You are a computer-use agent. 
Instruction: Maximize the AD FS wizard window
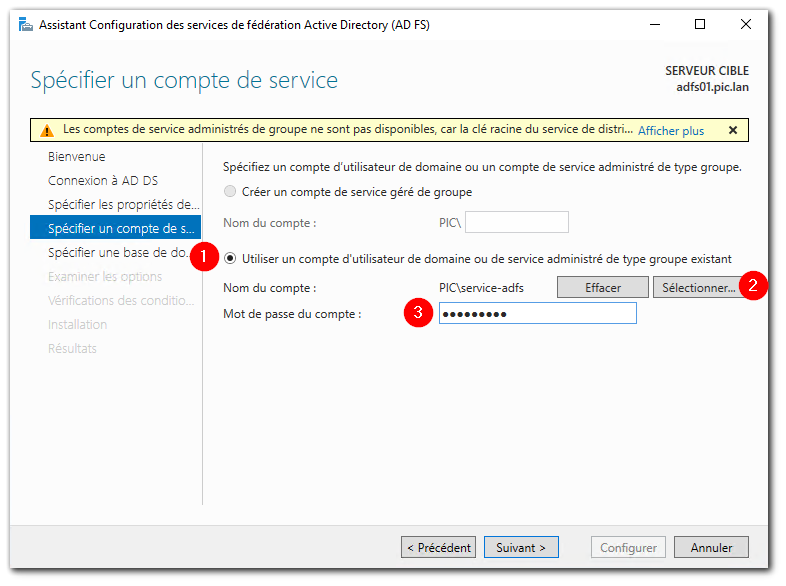tap(700, 24)
